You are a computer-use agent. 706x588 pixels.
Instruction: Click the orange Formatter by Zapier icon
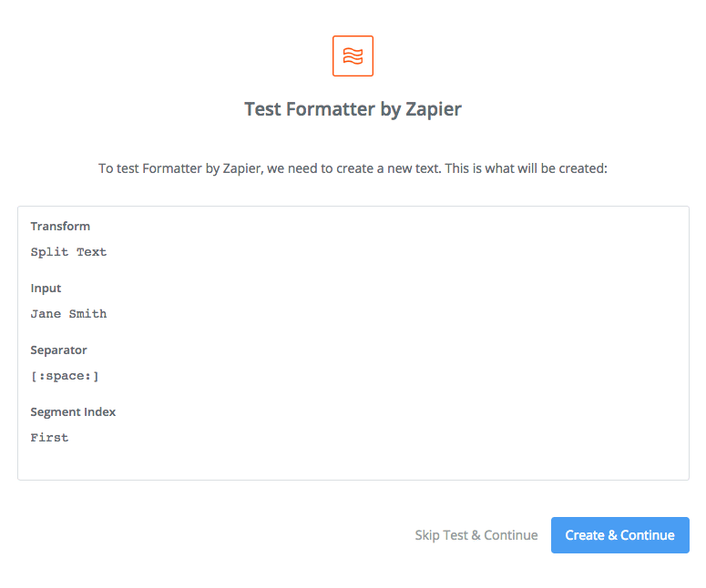coord(353,56)
